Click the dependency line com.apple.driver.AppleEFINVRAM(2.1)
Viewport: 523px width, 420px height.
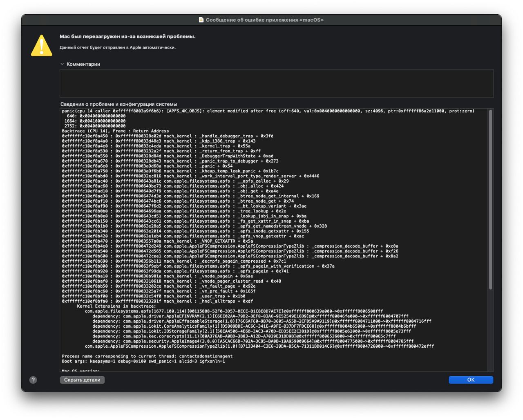[x=250, y=316]
